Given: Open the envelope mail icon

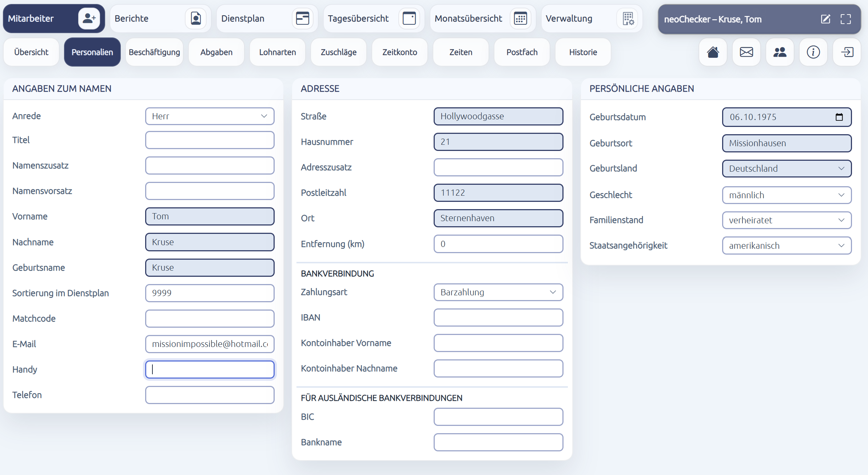Looking at the screenshot, I should (746, 52).
